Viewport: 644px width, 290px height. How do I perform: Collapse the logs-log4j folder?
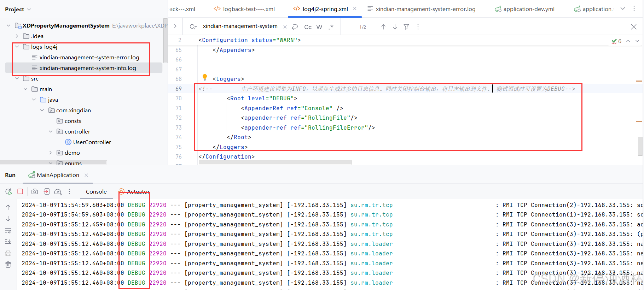pyautogui.click(x=17, y=47)
